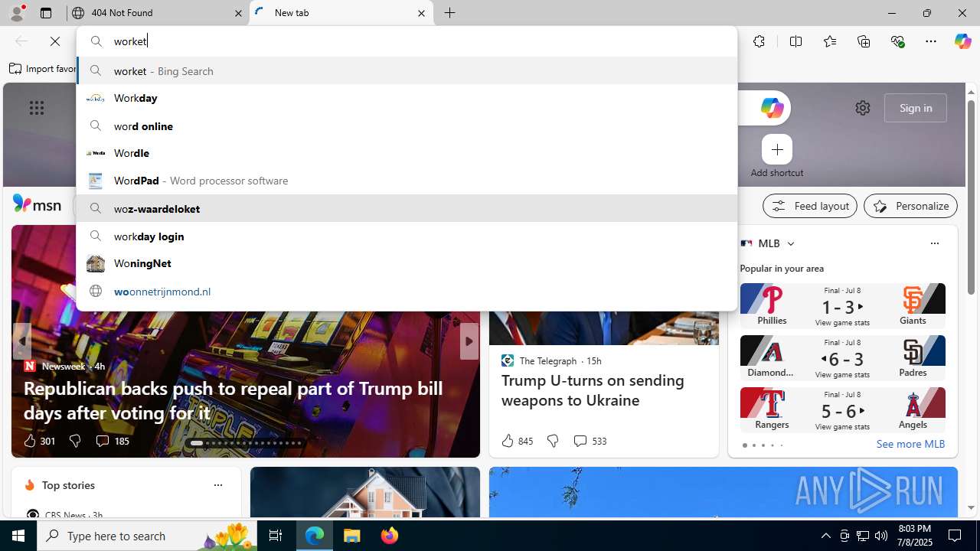Select the 'workday login' suggestion
Screen dimensions: 980x551
(407, 236)
